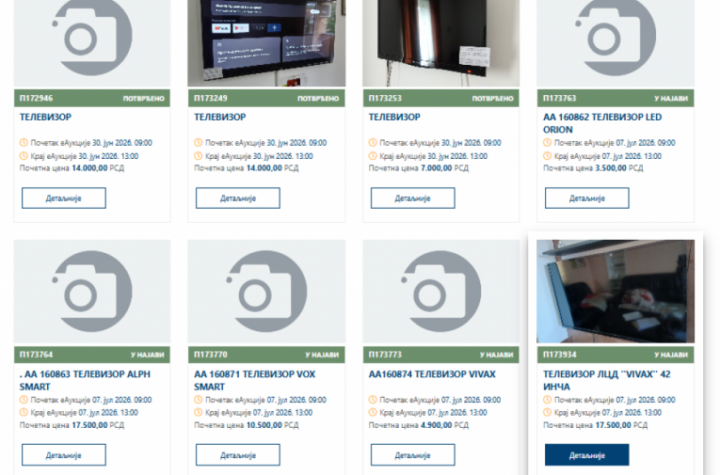Image resolution: width=720 pixels, height=475 pixels.
Task: Click auction end clock icon in П173764
Action: 23,413
